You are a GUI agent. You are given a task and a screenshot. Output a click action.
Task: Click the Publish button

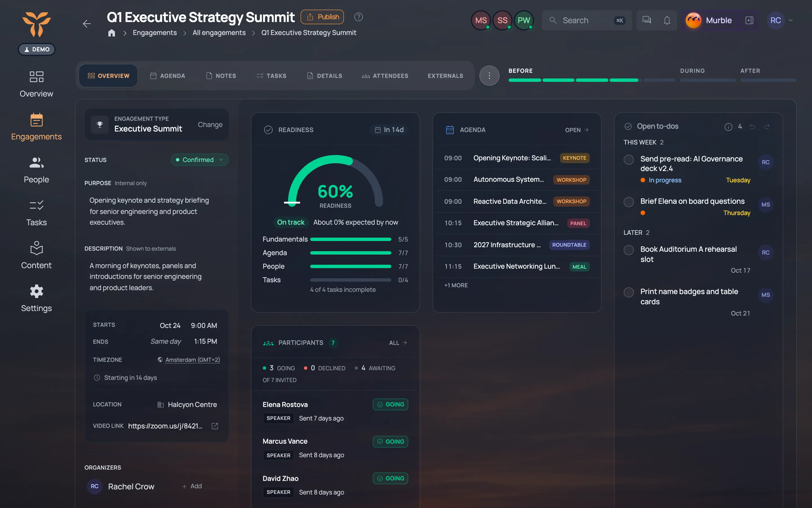pos(322,17)
